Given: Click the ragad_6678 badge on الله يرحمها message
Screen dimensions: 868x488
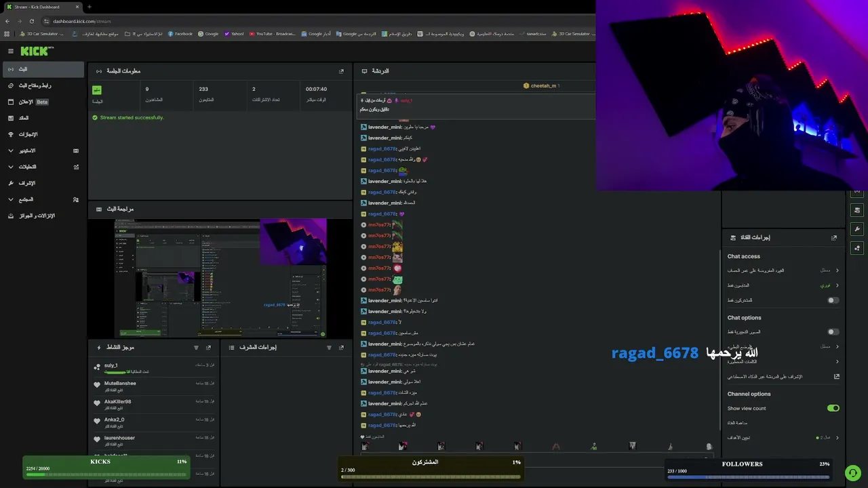Looking at the screenshot, I should coord(363,426).
